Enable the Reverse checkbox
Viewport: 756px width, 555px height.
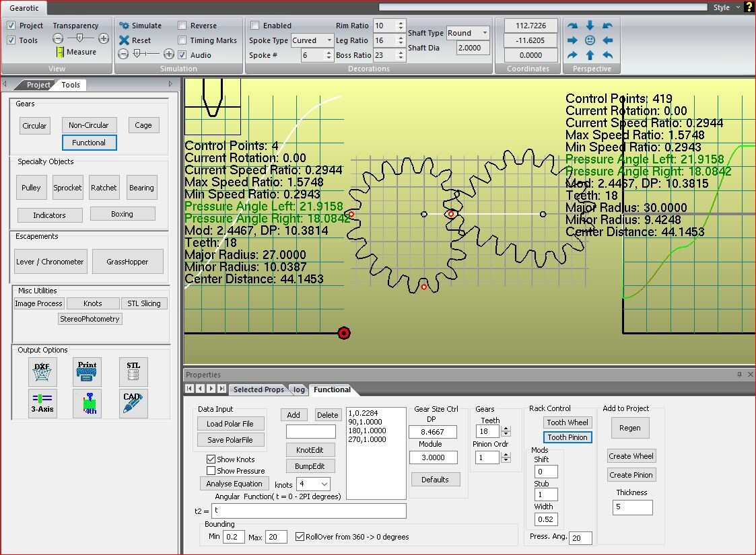(182, 26)
